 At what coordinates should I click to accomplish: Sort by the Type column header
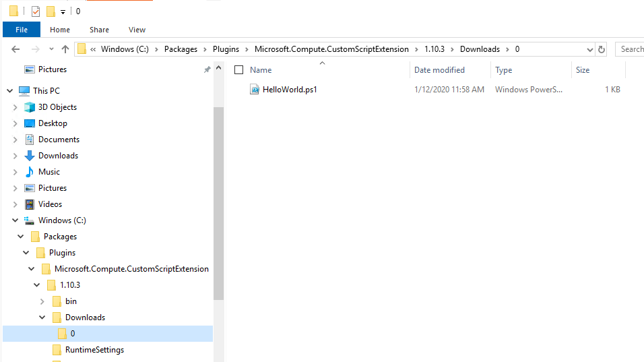pyautogui.click(x=503, y=70)
